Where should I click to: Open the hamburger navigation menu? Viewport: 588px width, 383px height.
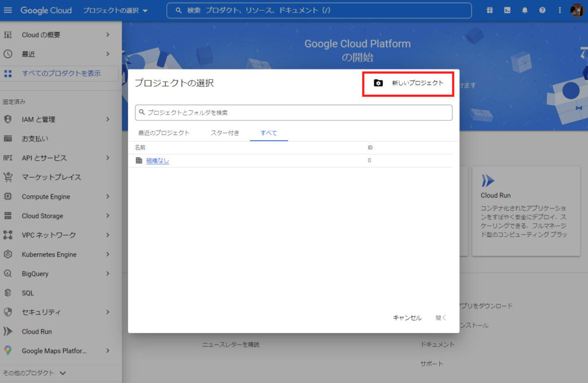pos(8,10)
